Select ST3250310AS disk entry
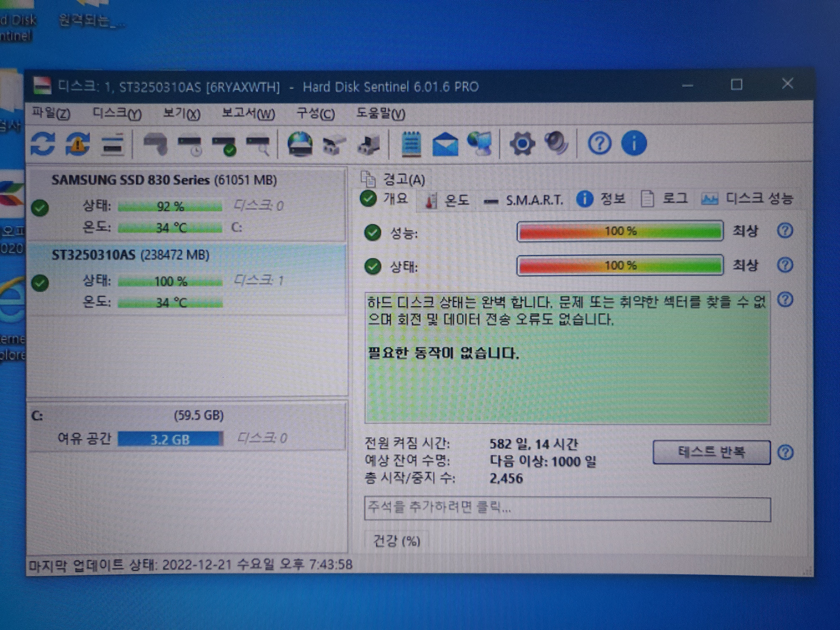 [187, 280]
